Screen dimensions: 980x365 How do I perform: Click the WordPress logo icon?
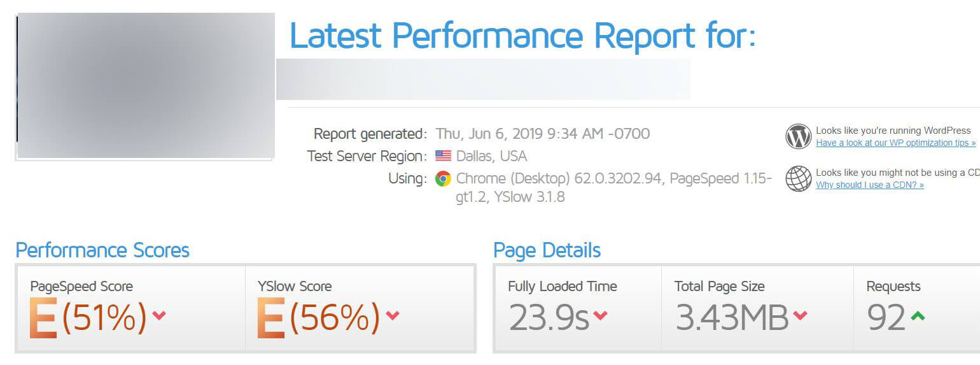pos(798,136)
